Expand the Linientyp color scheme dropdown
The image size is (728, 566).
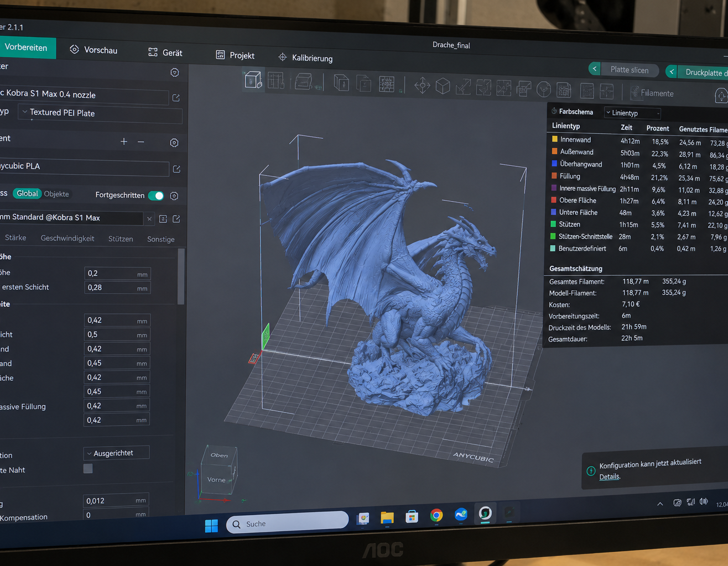(633, 113)
